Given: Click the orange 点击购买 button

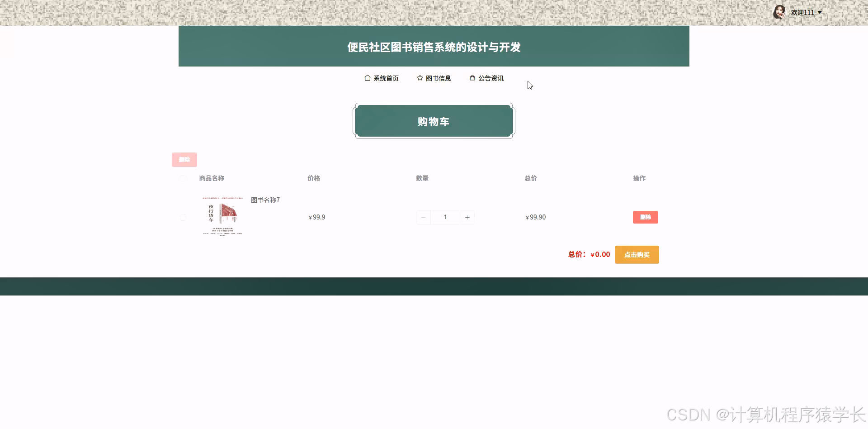Looking at the screenshot, I should (637, 255).
